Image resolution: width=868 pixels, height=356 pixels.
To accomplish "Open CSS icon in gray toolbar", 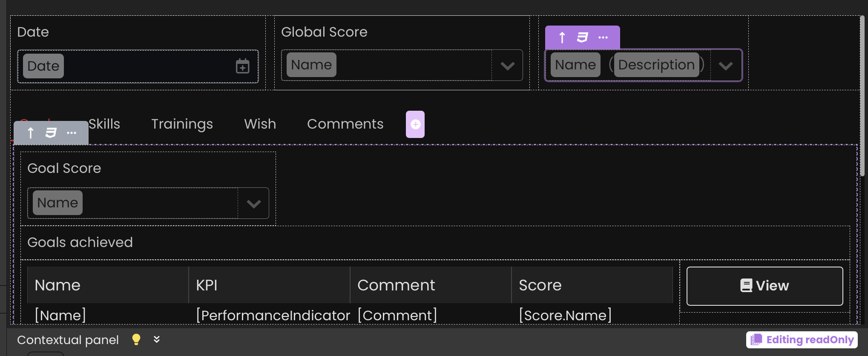I will click(51, 133).
